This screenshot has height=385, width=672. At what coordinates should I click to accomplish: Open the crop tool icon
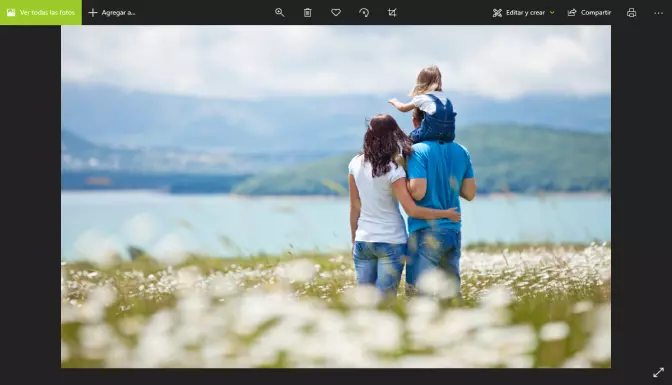click(392, 12)
